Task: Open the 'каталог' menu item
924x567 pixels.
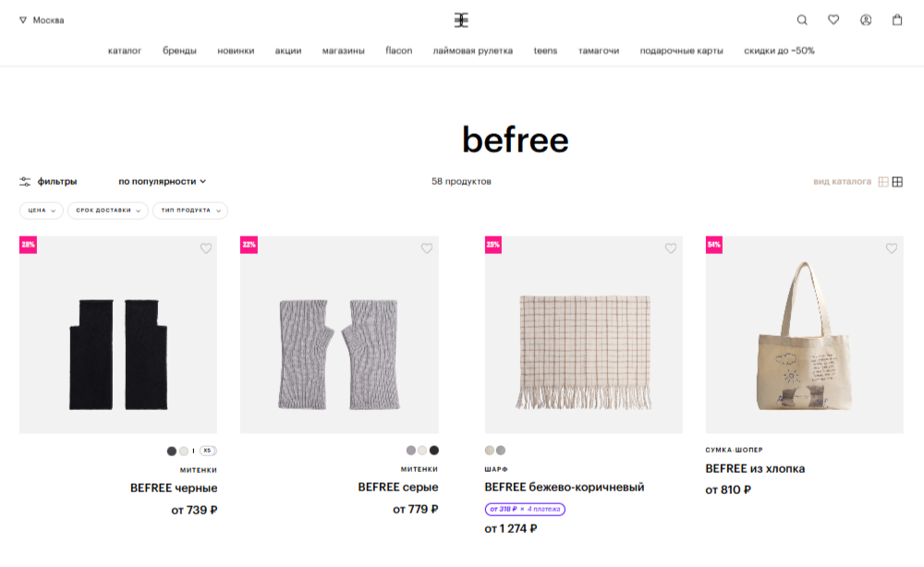Action: [x=125, y=51]
